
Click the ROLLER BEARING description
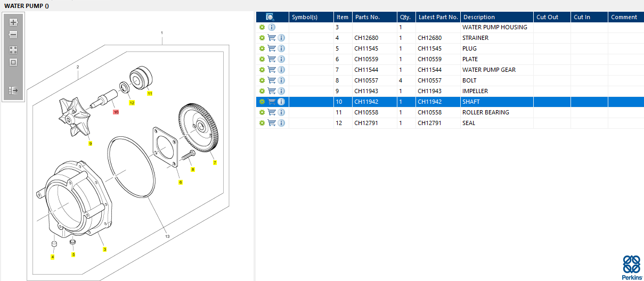[x=486, y=112]
